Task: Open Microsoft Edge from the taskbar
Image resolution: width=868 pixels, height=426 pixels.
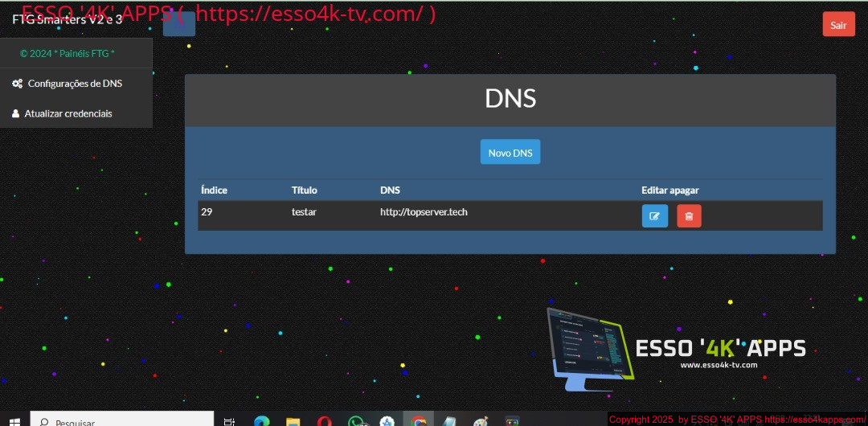Action: [261, 421]
